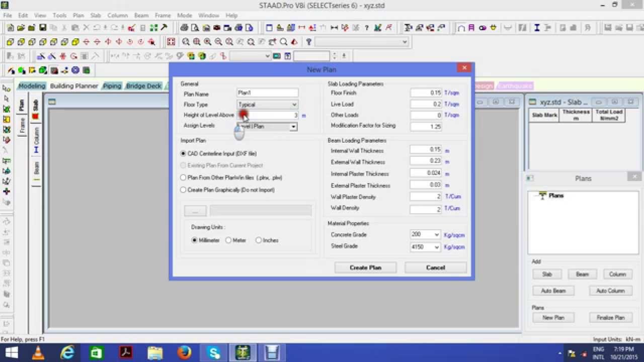This screenshot has height=362, width=644.
Task: Click the blue-and-red plus cursor in left sidebar
Action: click(x=7, y=191)
